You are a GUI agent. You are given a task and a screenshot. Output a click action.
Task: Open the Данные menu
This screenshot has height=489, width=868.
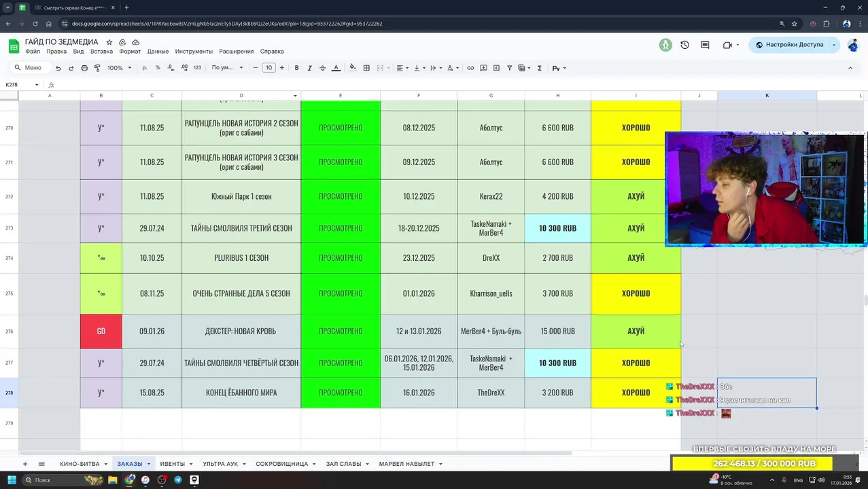coord(158,52)
